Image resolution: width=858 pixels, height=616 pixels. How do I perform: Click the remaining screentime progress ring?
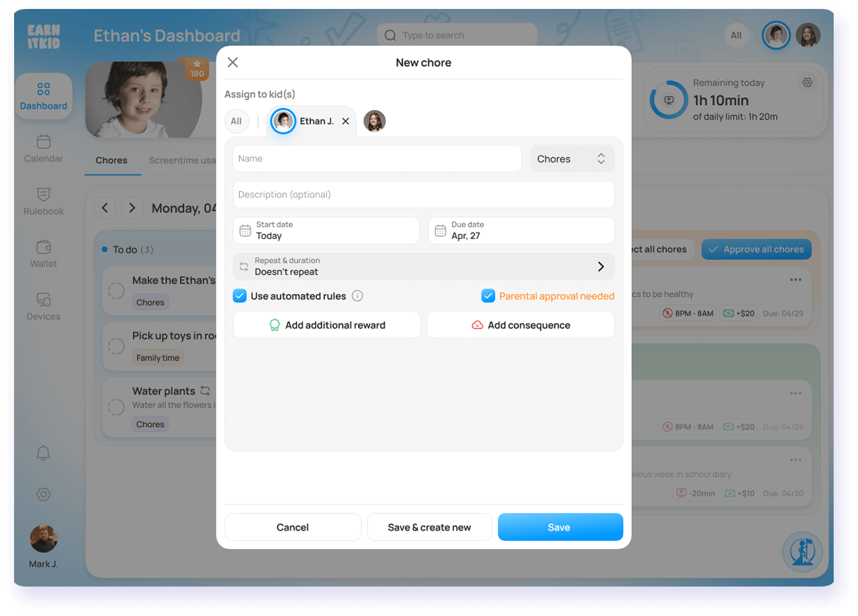(668, 100)
